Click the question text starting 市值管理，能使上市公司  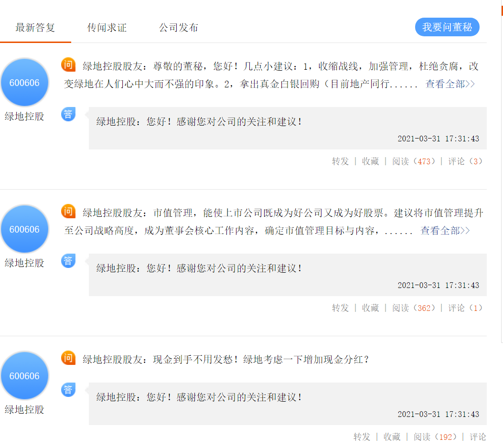[x=273, y=222]
